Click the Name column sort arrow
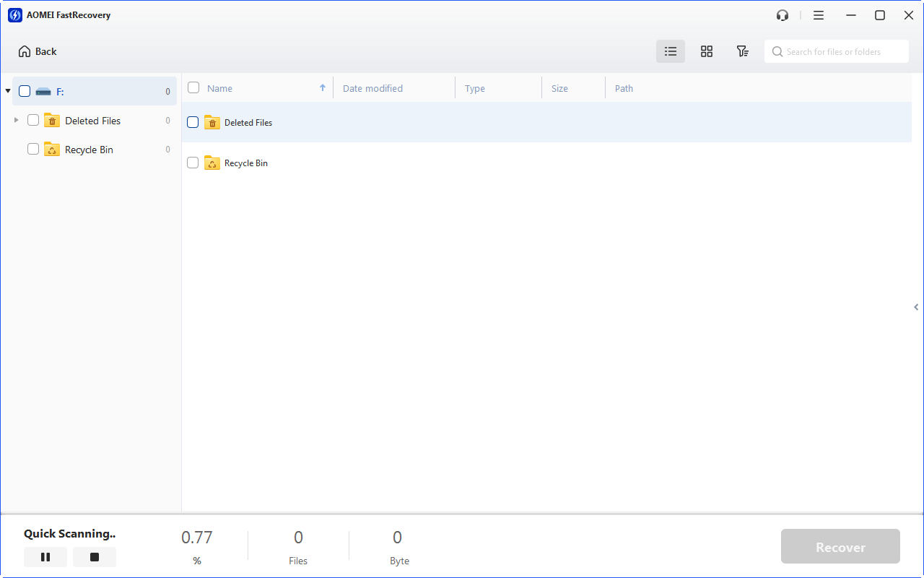The image size is (924, 578). click(323, 87)
